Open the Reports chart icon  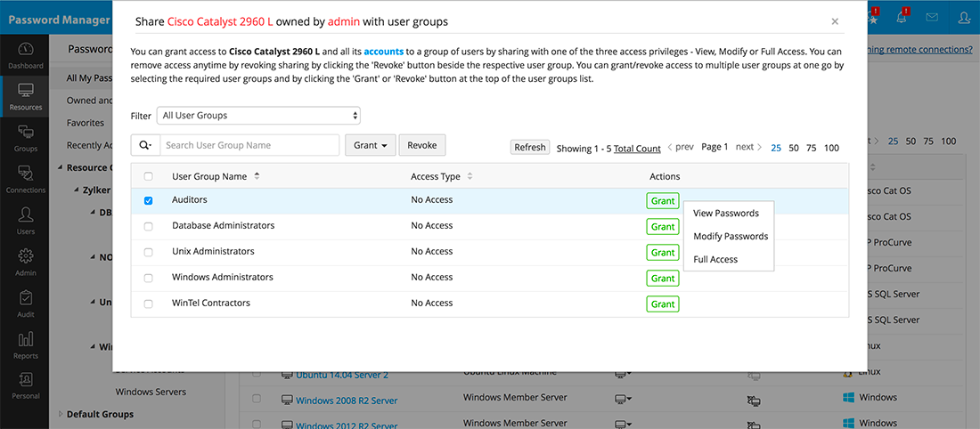tap(26, 344)
